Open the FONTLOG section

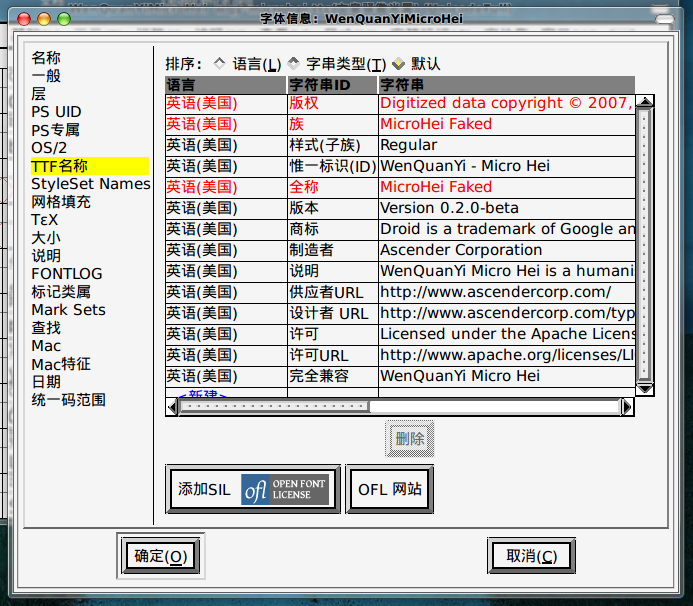click(67, 274)
